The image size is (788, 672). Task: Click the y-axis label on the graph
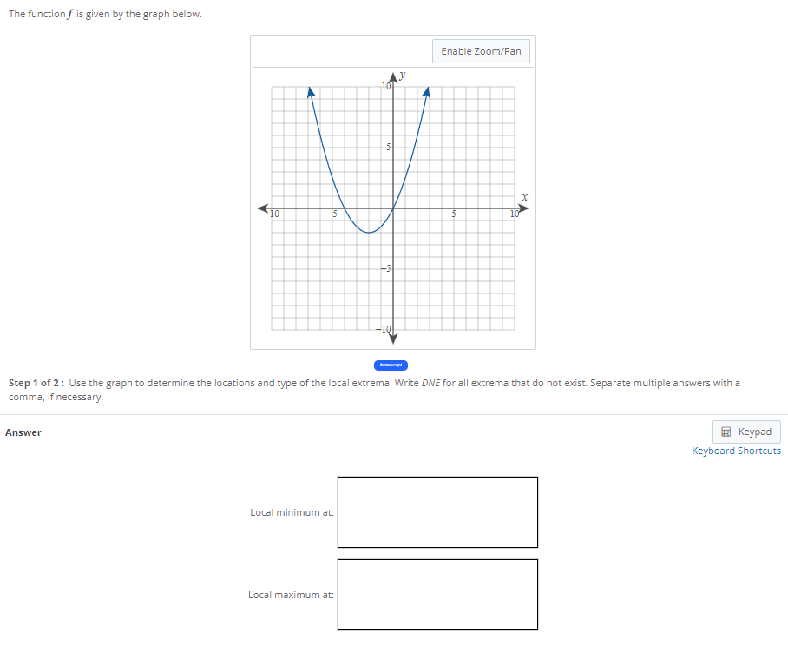pyautogui.click(x=400, y=75)
